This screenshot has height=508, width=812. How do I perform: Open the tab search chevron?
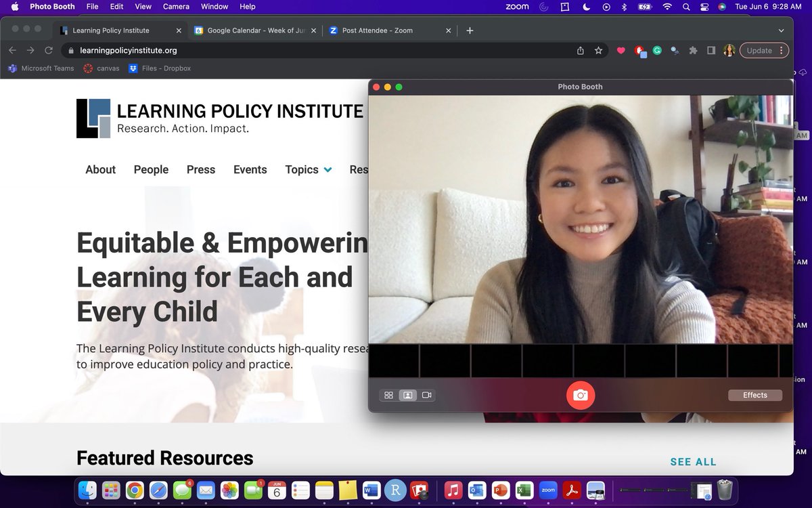click(x=782, y=30)
